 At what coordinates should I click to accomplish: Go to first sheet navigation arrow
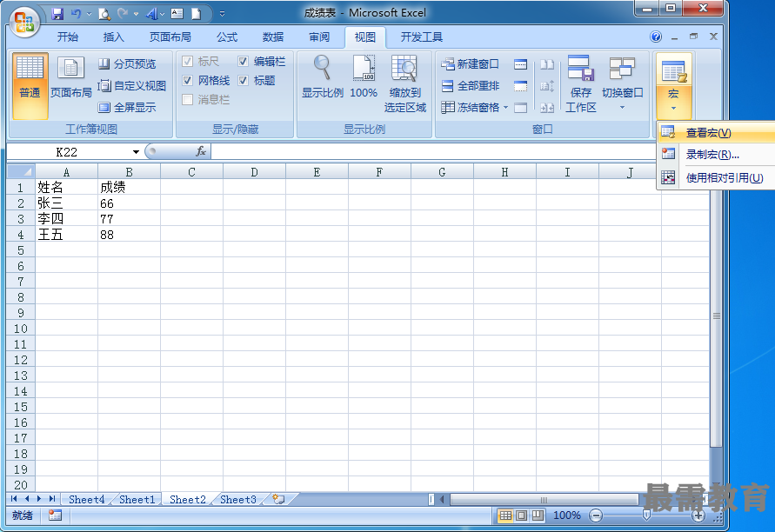pyautogui.click(x=14, y=499)
